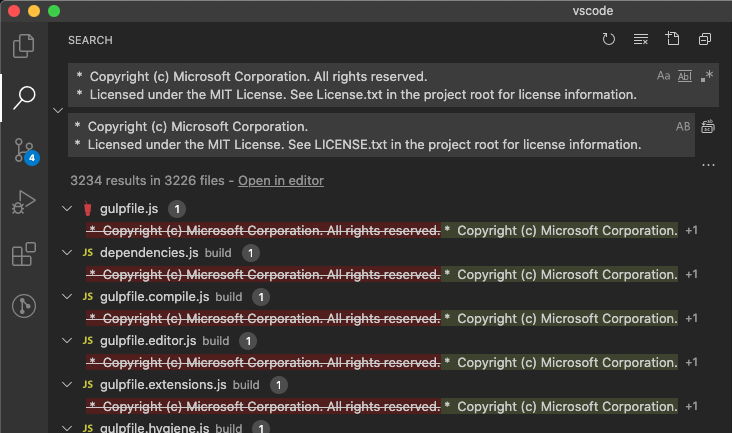Viewport: 732px width, 433px height.
Task: Open the Extensions view
Action: [x=23, y=254]
